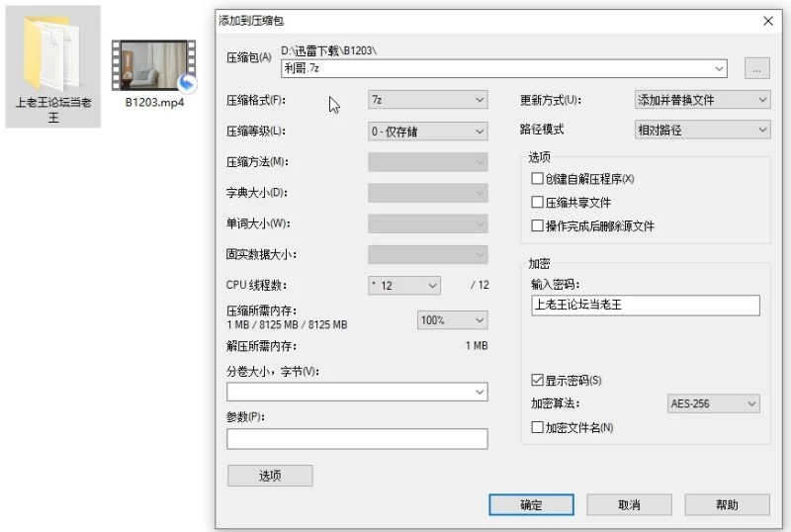Click into the 参数 input field
This screenshot has height=532, width=791.
point(357,439)
